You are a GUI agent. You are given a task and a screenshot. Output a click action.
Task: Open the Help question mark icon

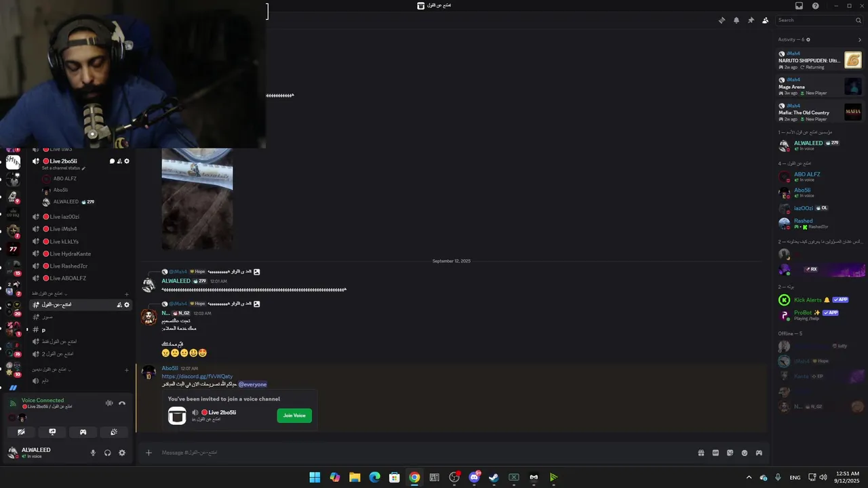coord(815,6)
